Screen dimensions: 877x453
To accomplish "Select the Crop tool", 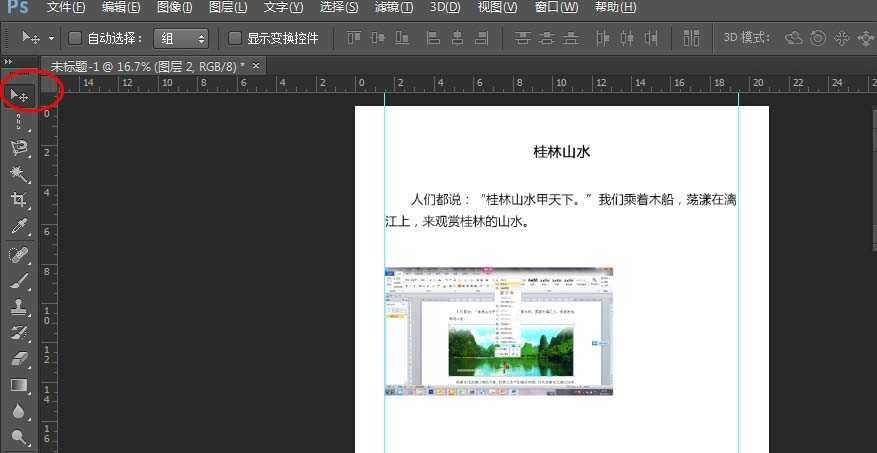I will [x=19, y=200].
